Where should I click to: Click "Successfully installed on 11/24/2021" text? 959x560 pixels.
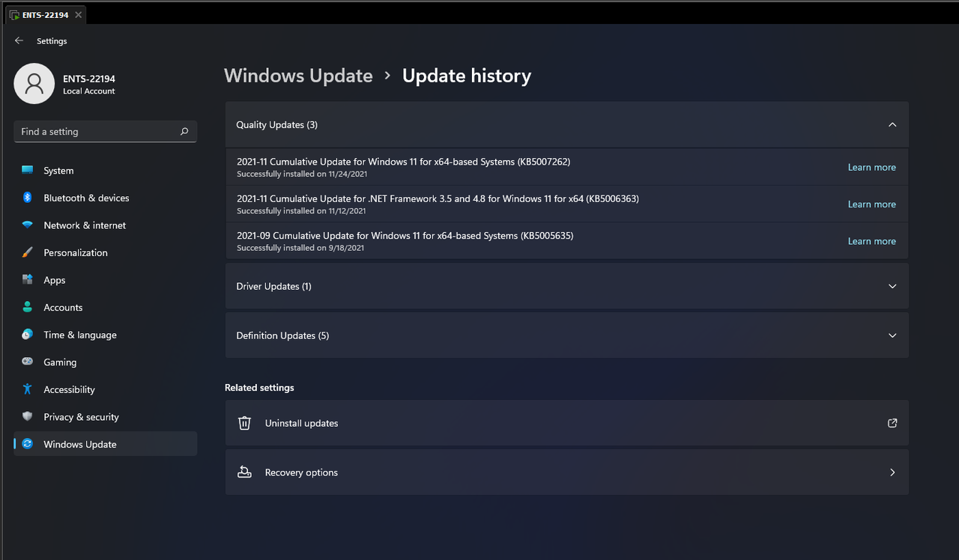tap(302, 174)
